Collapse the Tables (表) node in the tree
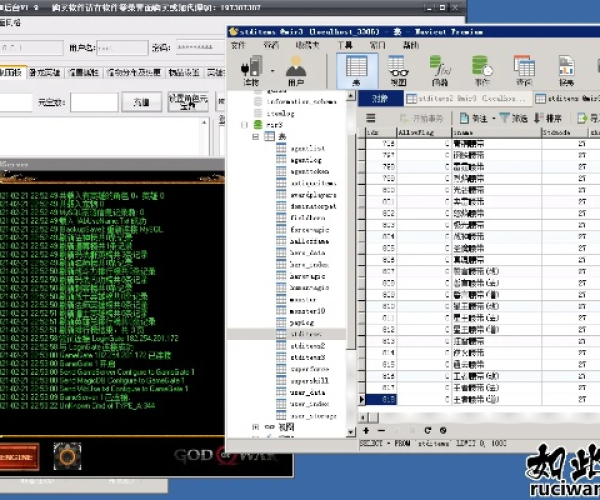This screenshot has height=500, width=600. point(256,137)
